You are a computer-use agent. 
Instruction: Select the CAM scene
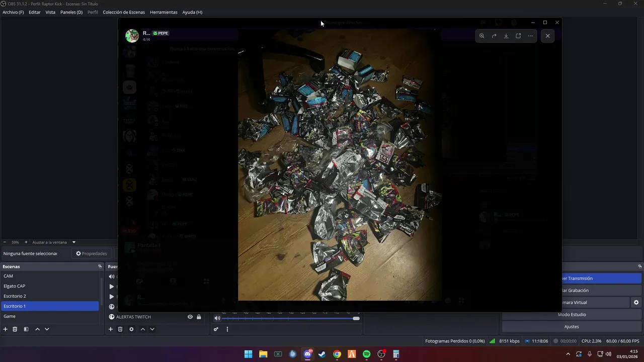point(50,276)
